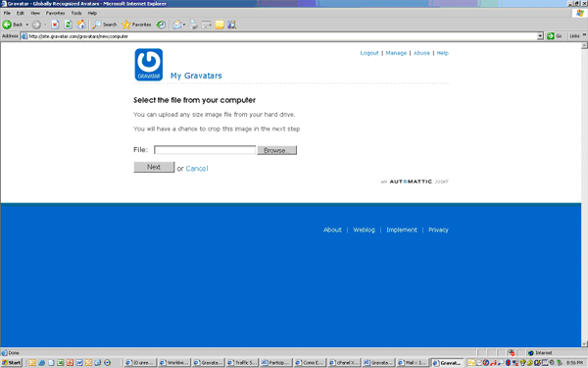Click the page vertical scrollbar up arrow
Viewport: 588px width, 368px height.
[584, 46]
